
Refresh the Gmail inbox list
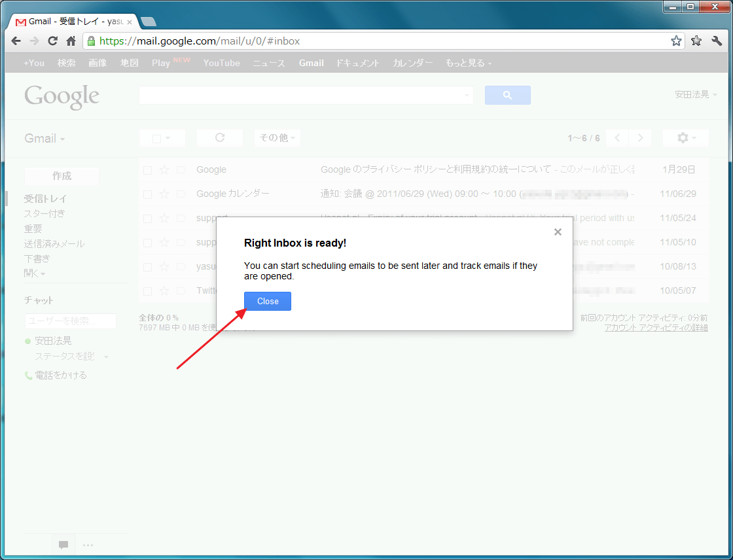tap(220, 138)
